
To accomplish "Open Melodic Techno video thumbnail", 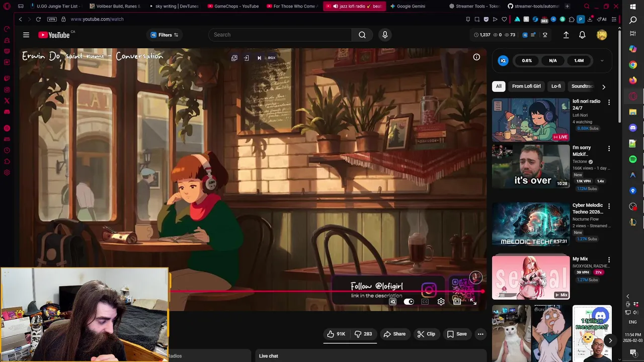I will tap(531, 224).
